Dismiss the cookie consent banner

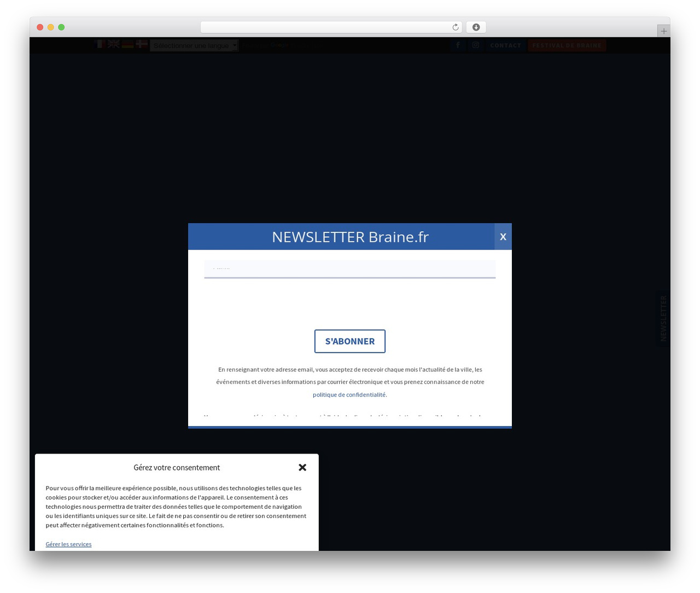tap(302, 467)
